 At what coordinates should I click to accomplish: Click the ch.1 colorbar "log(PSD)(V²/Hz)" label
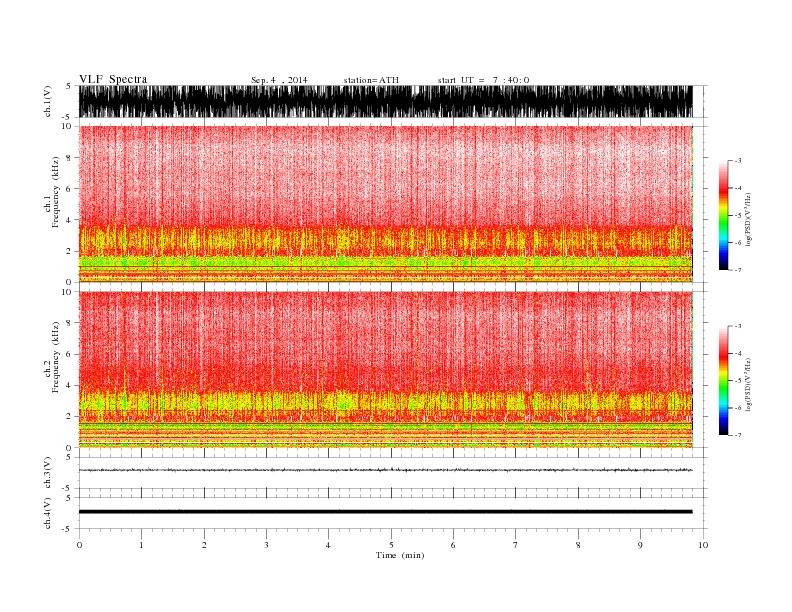749,220
